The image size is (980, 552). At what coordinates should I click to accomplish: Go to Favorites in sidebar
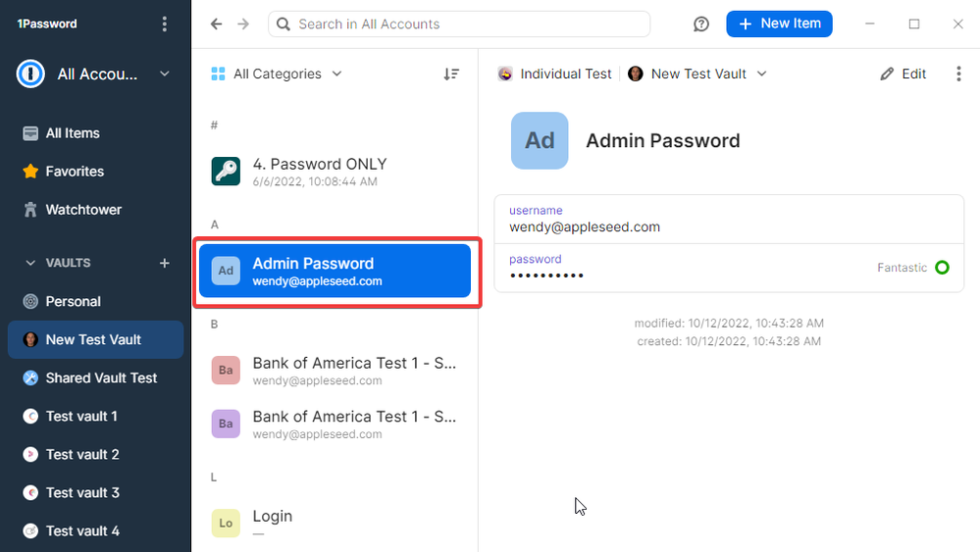pos(74,172)
